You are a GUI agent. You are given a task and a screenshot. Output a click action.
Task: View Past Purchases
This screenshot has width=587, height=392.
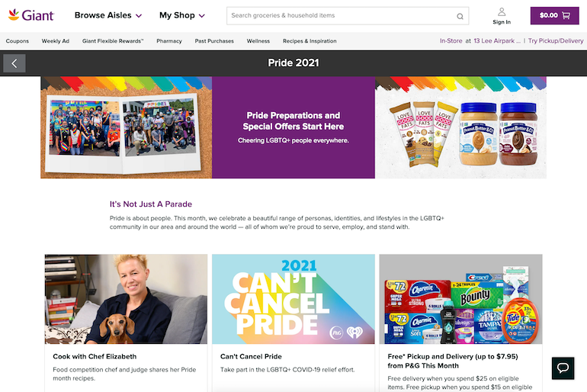(214, 41)
